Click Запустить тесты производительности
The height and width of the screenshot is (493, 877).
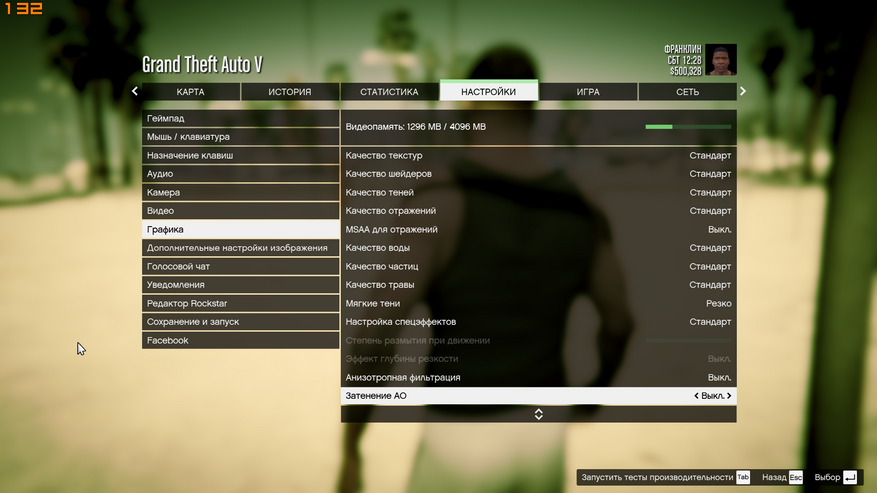[657, 477]
